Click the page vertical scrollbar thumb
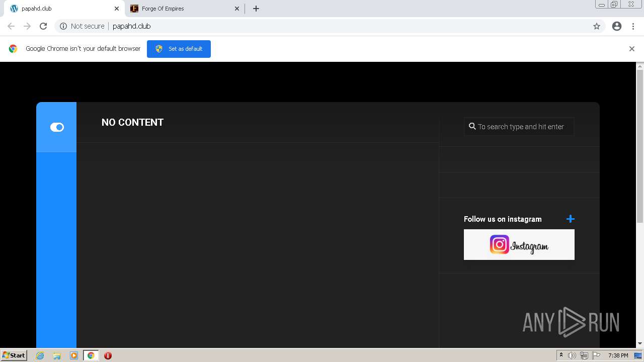The image size is (644, 362). pyautogui.click(x=640, y=146)
